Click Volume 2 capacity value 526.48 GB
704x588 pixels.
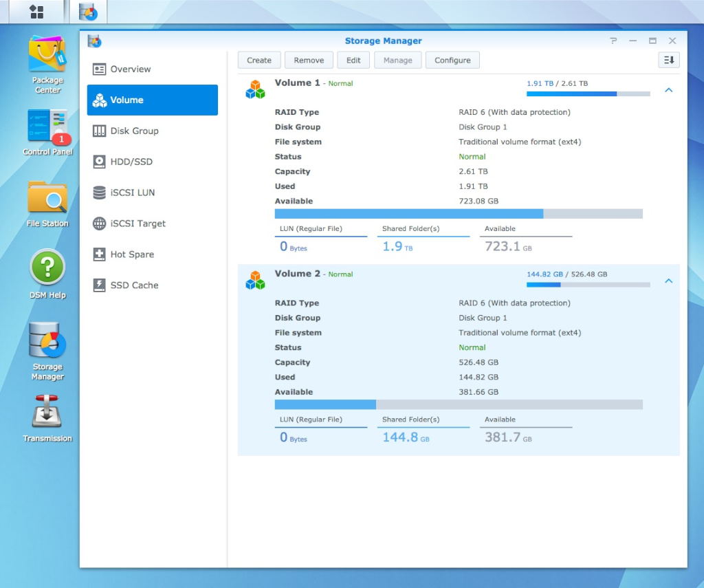point(478,362)
